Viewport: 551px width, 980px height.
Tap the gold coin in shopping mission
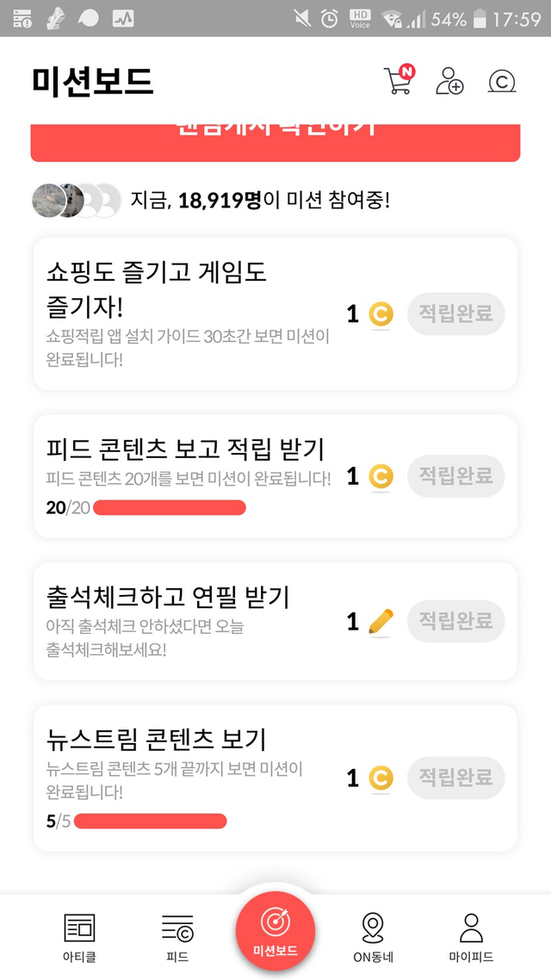point(381,314)
